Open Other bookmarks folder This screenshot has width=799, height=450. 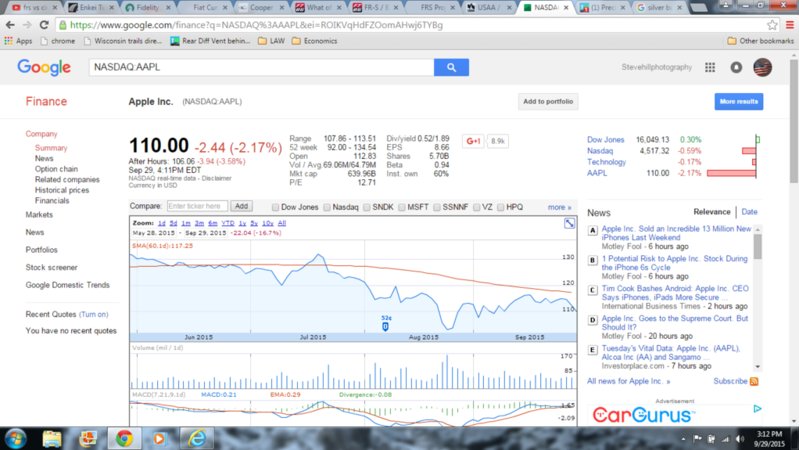(760, 41)
